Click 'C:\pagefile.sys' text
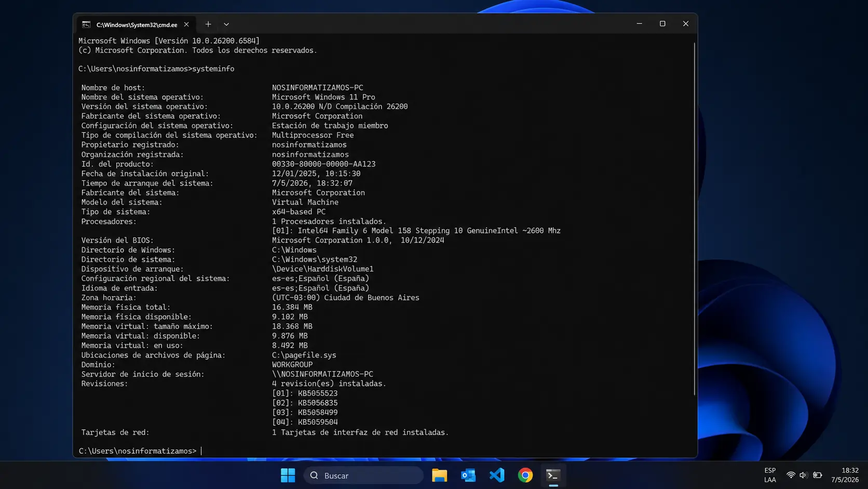Viewport: 868px width, 489px height. click(304, 355)
